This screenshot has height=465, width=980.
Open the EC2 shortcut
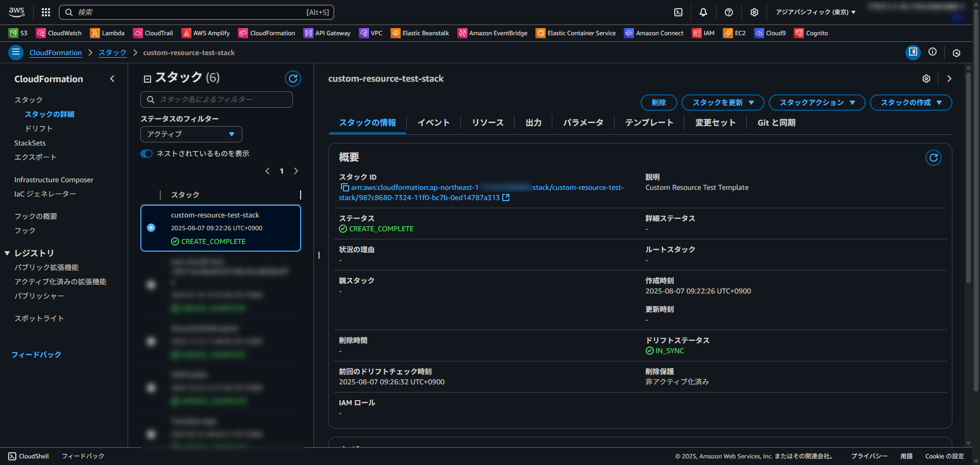(x=734, y=33)
